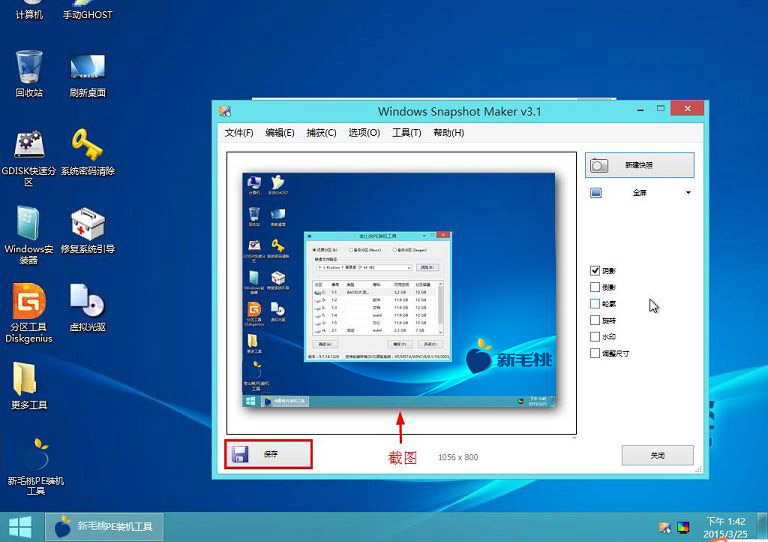Open the Windows Start button
This screenshot has width=768, height=542.
tap(20, 527)
